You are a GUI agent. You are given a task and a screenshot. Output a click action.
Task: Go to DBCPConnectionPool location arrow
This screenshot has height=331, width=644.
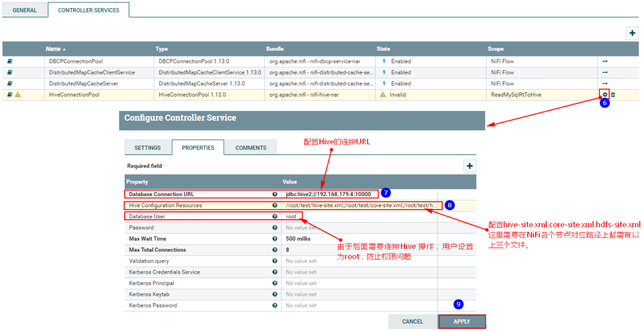(605, 61)
